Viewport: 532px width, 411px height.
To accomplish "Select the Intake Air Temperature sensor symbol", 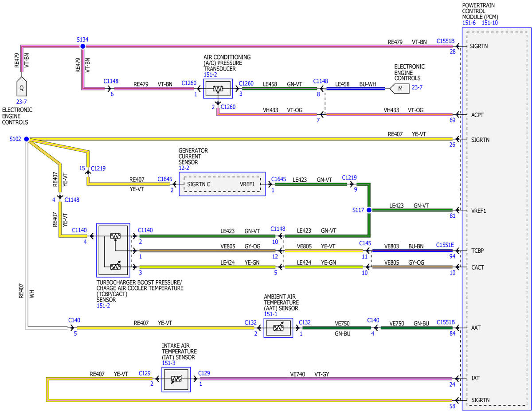I will [x=176, y=380].
